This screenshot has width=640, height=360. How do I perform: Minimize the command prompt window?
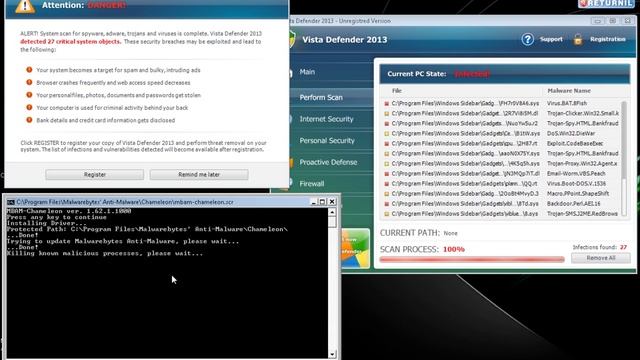tap(313, 202)
